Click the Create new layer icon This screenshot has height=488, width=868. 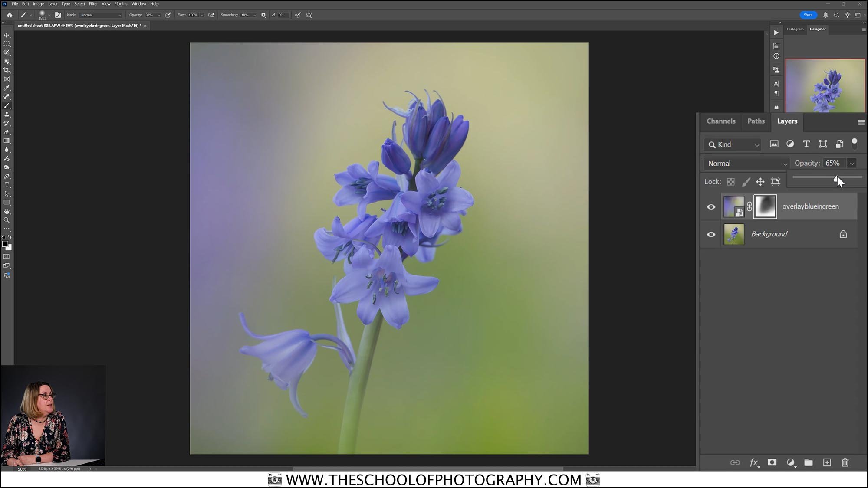[827, 462]
